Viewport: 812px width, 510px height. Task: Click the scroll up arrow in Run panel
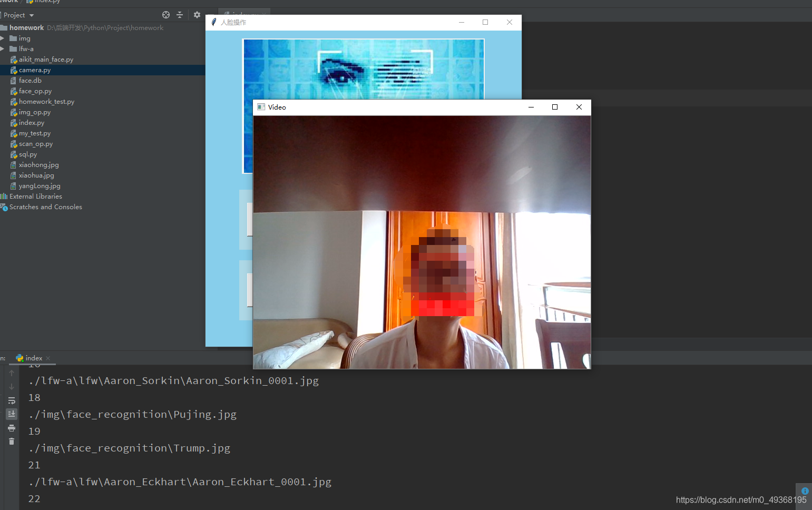pyautogui.click(x=12, y=373)
